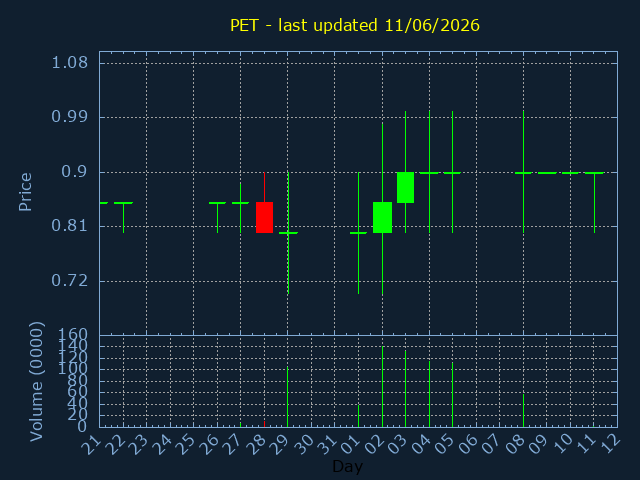Click the x-axis label "05"
640x480 pixels.
(444, 445)
